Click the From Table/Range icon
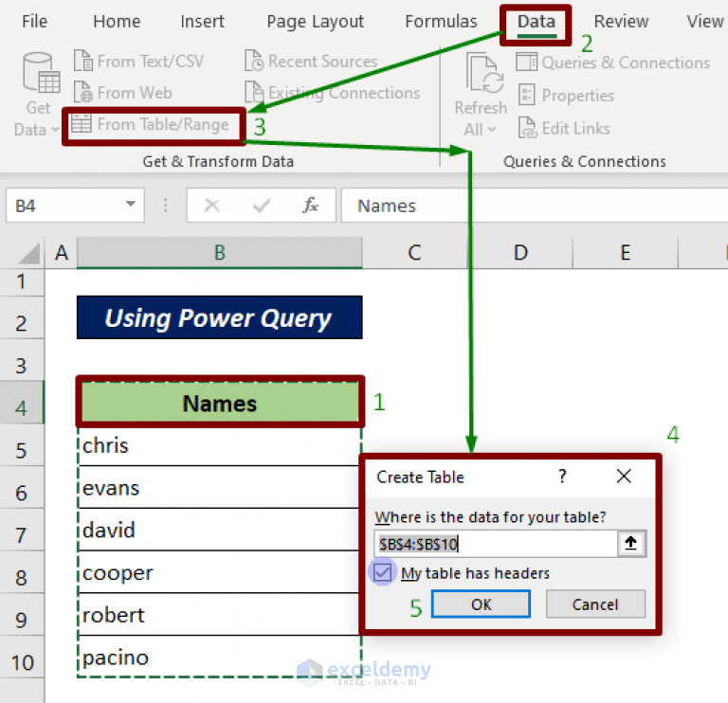The image size is (728, 703). pyautogui.click(x=81, y=123)
